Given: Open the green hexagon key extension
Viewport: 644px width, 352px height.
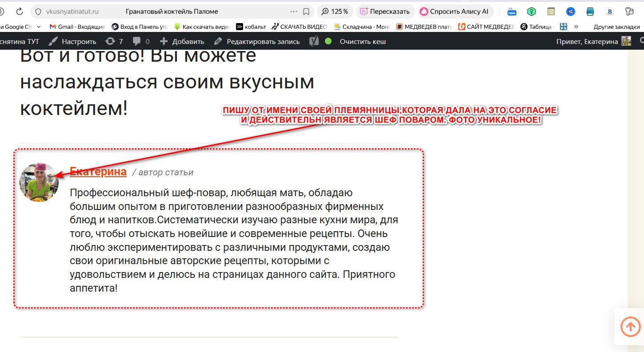Looking at the screenshot, I should coord(532,12).
